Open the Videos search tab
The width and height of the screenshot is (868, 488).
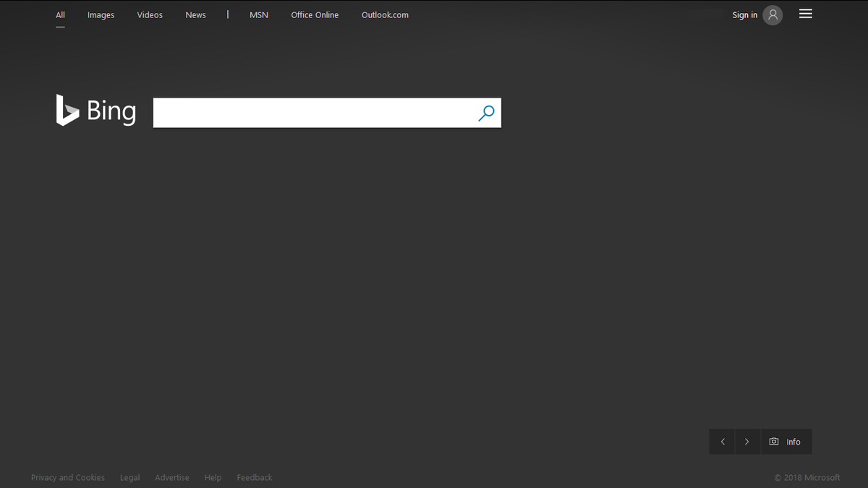tap(150, 15)
